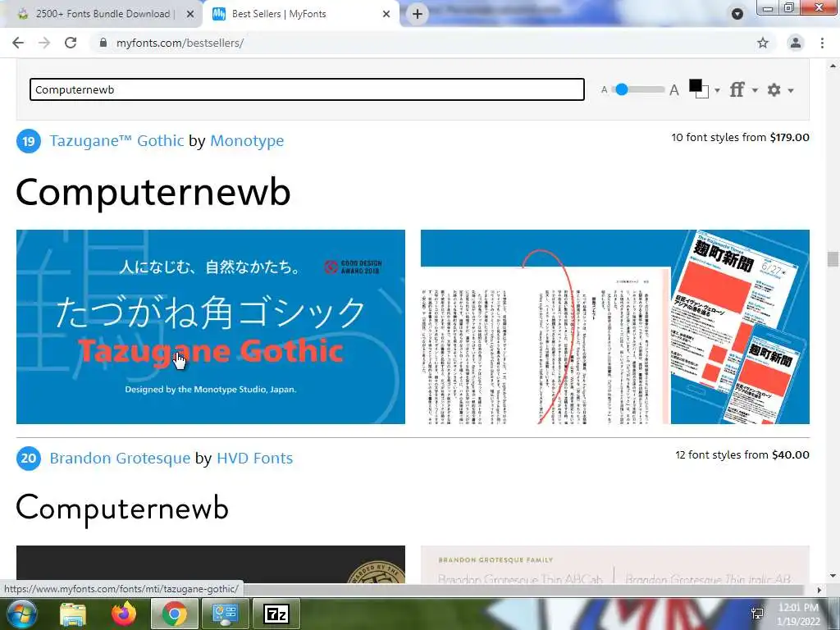Open the 7-Zip taskbar item
Image resolution: width=840 pixels, height=630 pixels.
coord(276,614)
